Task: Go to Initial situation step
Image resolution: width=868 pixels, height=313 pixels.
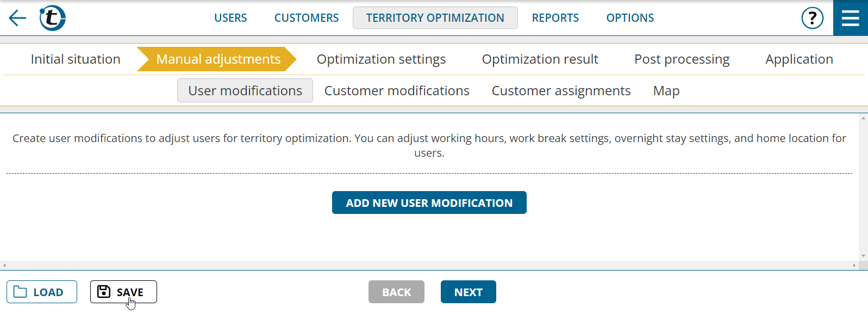Action: [76, 59]
